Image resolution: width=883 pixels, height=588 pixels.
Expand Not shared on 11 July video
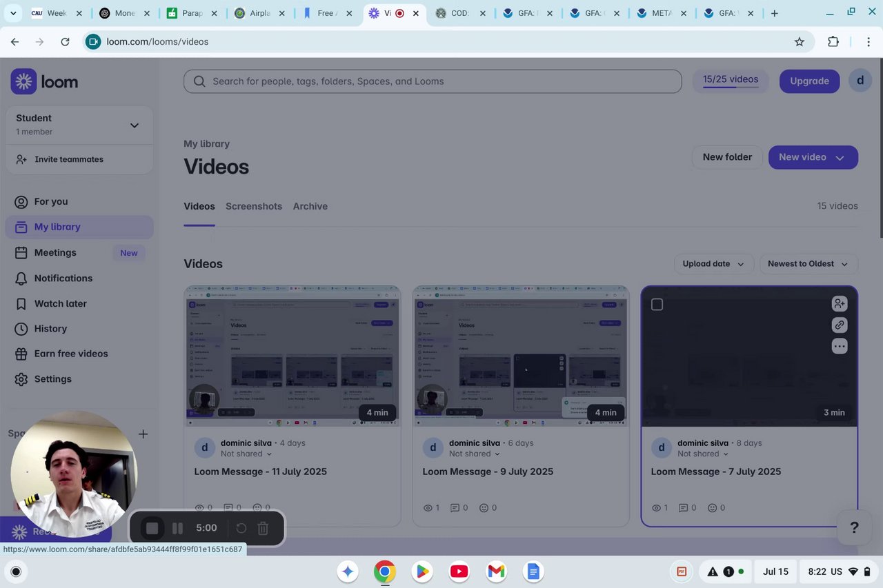click(246, 454)
